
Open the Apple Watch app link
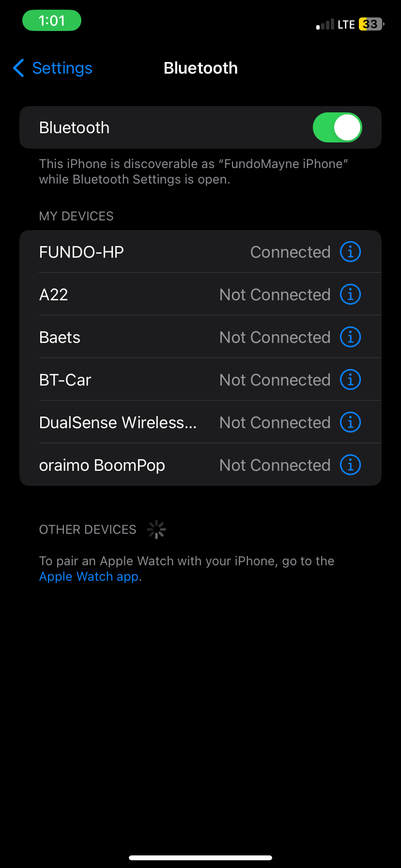coord(88,576)
